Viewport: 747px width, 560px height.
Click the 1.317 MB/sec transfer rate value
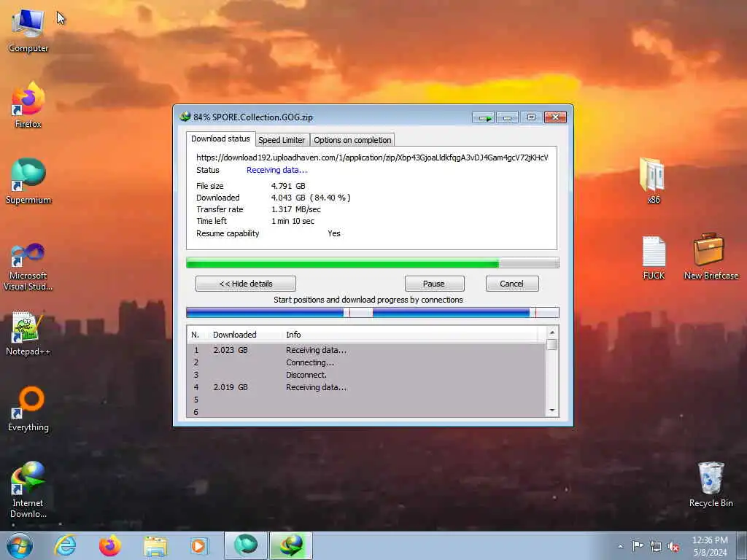click(x=296, y=209)
